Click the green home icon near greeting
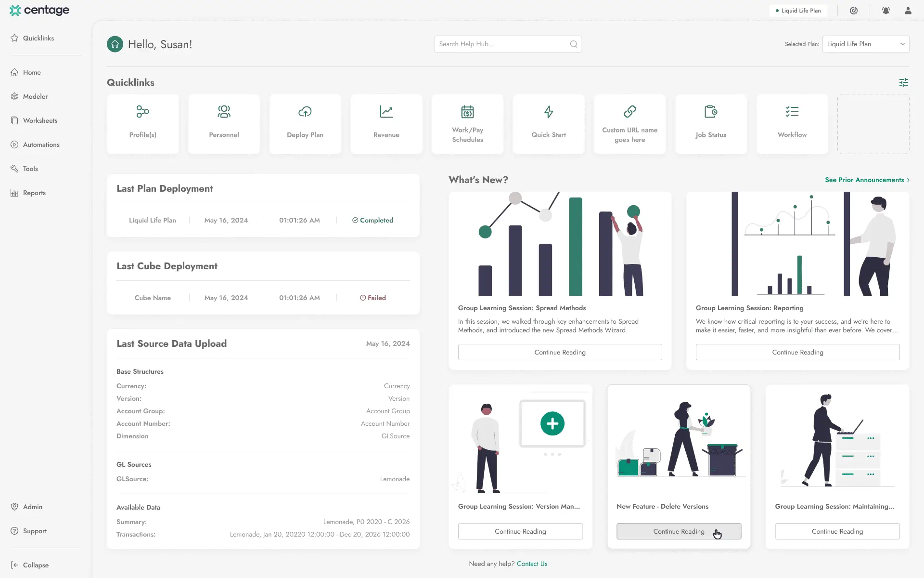 click(x=115, y=44)
